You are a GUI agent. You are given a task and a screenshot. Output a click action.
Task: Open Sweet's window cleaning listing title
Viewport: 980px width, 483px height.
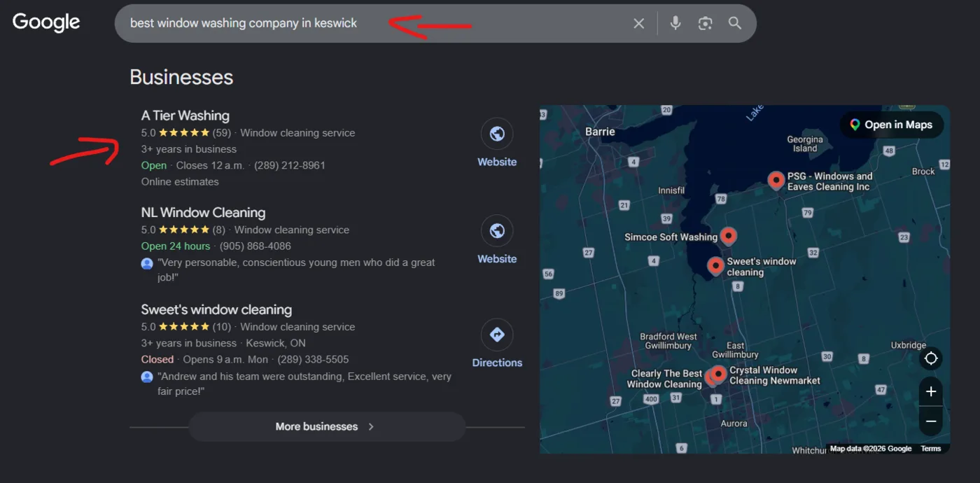216,309
